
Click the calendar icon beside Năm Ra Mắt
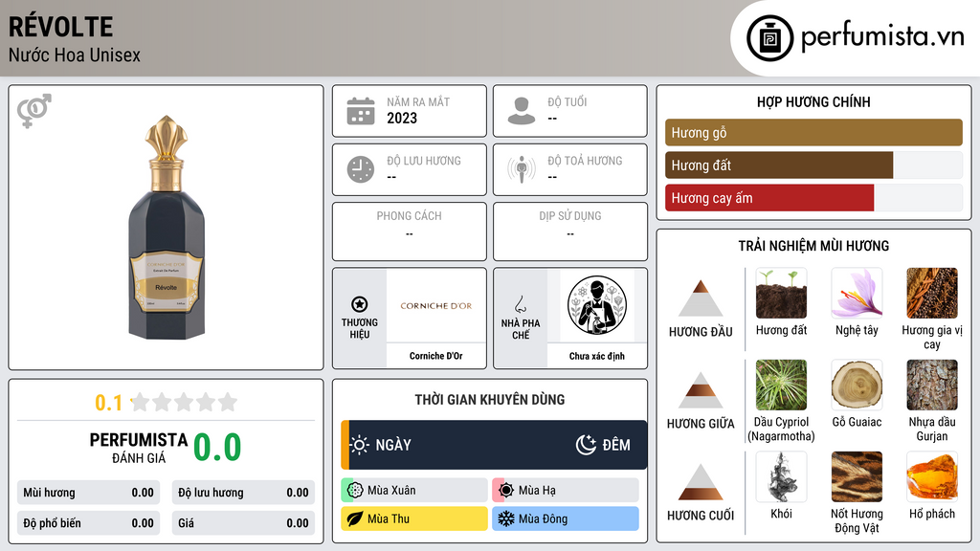coord(361,111)
